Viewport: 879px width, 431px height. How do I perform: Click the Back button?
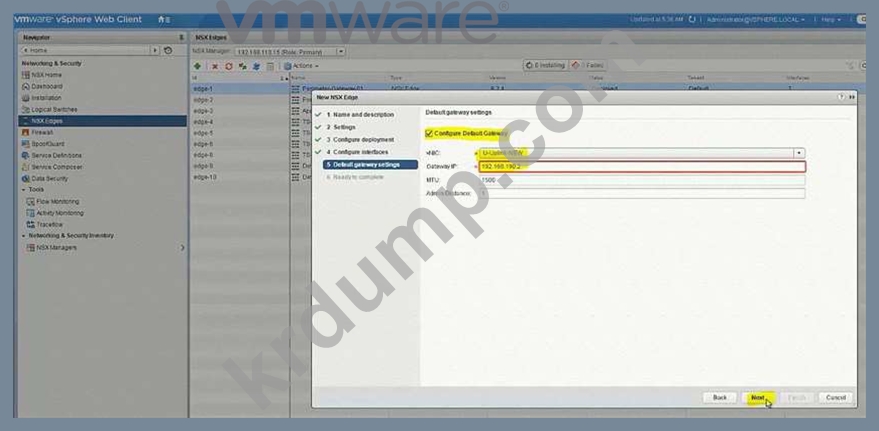tap(720, 397)
